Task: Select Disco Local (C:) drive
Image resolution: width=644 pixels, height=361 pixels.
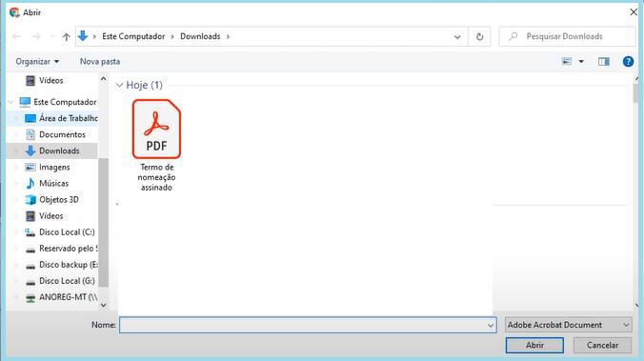Action: tap(67, 232)
